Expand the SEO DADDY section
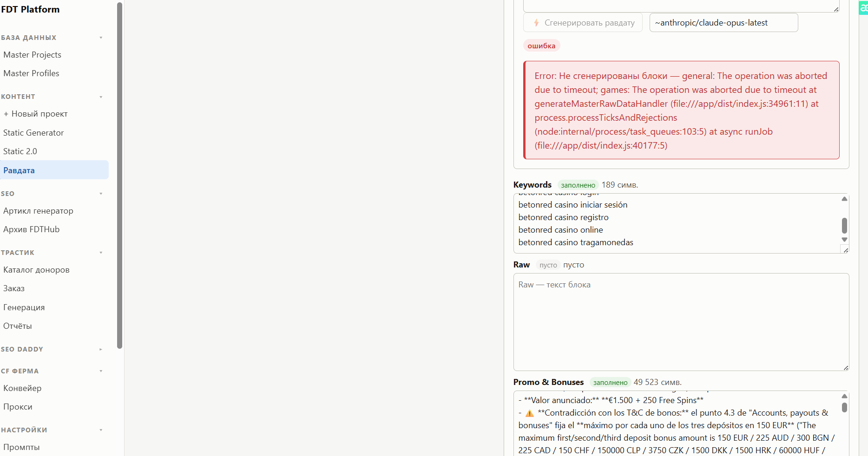Viewport: 868px width, 456px height. (101, 349)
